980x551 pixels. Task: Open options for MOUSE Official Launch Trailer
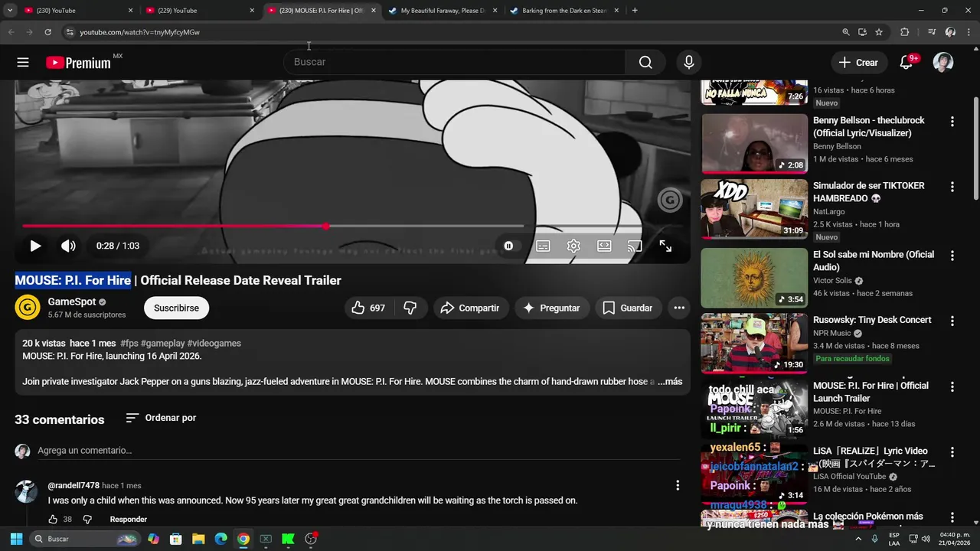point(952,386)
